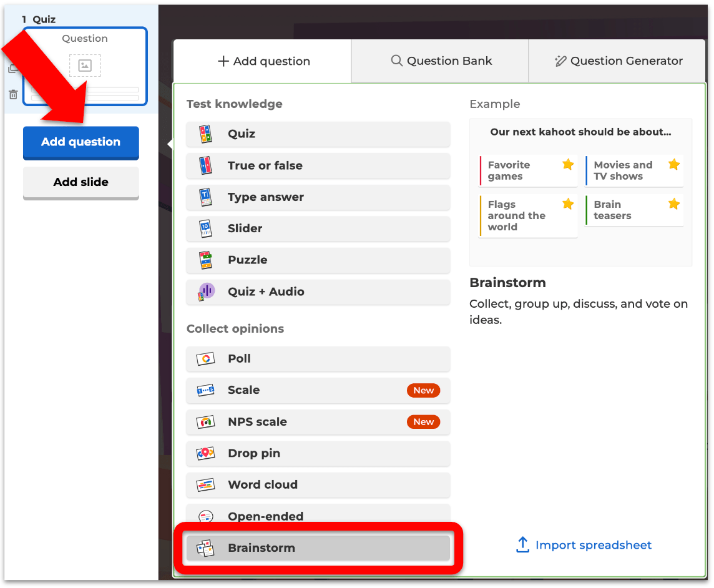The height and width of the screenshot is (588, 714).
Task: Click the New badge on NPS scale
Action: click(x=424, y=422)
